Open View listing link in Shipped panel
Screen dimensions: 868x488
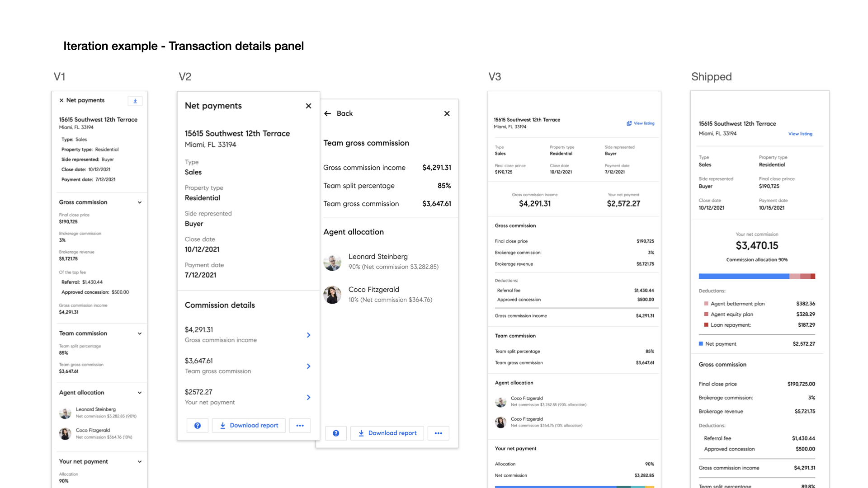(800, 134)
